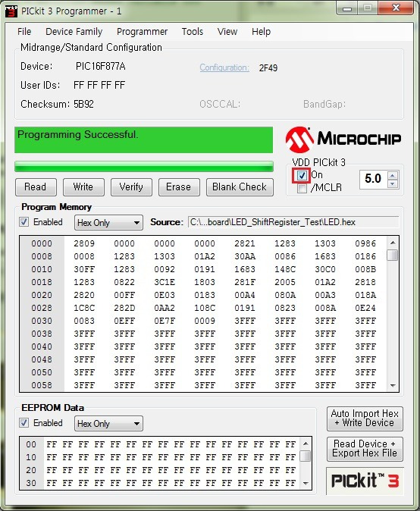Click the EEPROM Data scrollbar thumb
Image resolution: width=420 pixels, height=511 pixels.
[306, 456]
